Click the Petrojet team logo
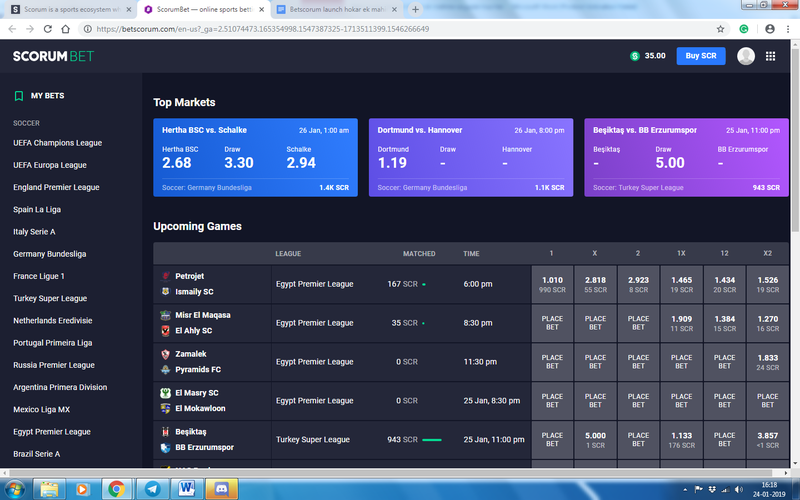This screenshot has width=800, height=500. pyautogui.click(x=165, y=276)
